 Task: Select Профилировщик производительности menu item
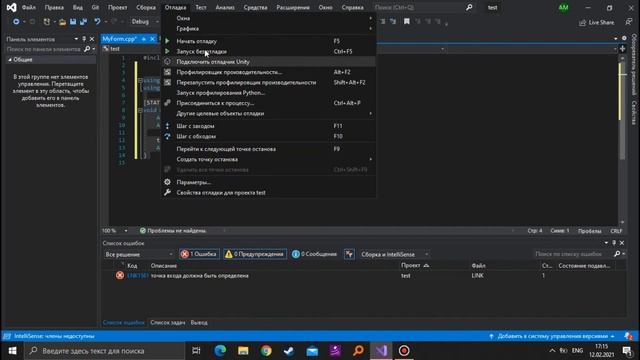tap(269, 72)
